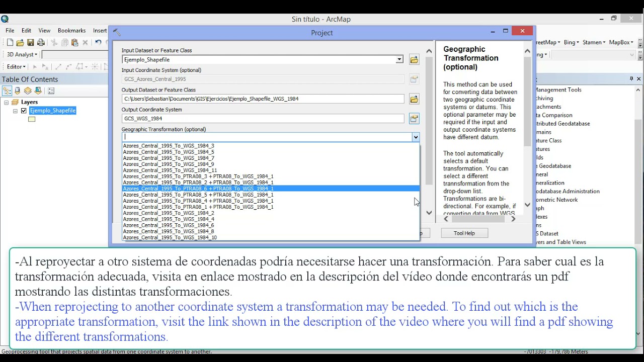644x362 pixels.
Task: Select Azores_Central_1995_To_WGS_1984_9 transformation
Action: pos(271,164)
